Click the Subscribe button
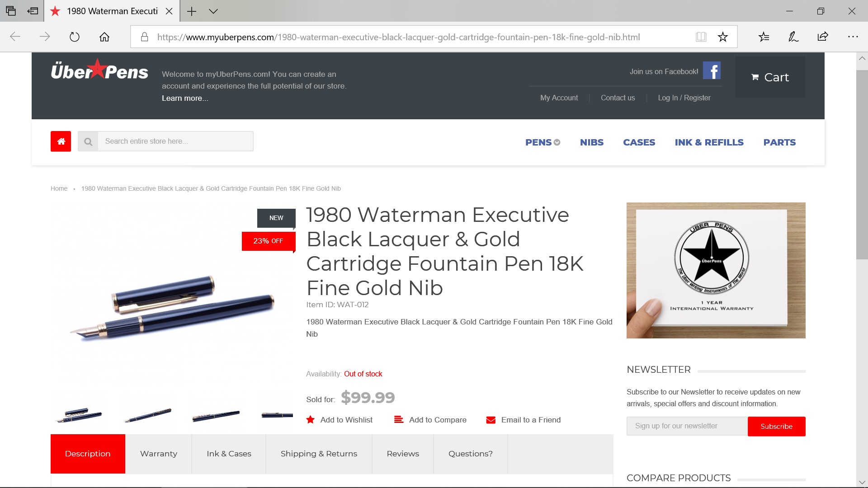The width and height of the screenshot is (868, 488). click(776, 427)
